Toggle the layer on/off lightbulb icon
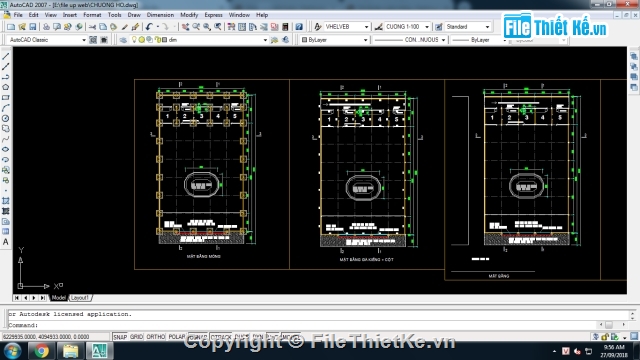 point(134,40)
